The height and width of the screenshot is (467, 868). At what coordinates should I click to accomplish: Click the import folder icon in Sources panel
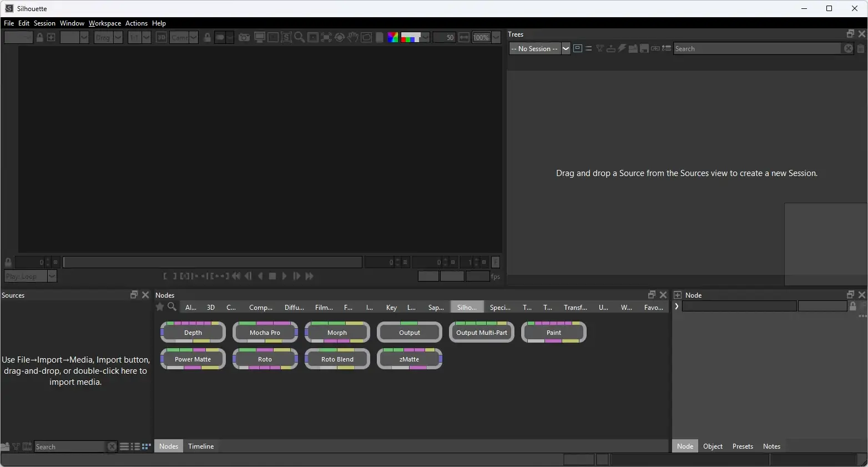tap(5, 446)
